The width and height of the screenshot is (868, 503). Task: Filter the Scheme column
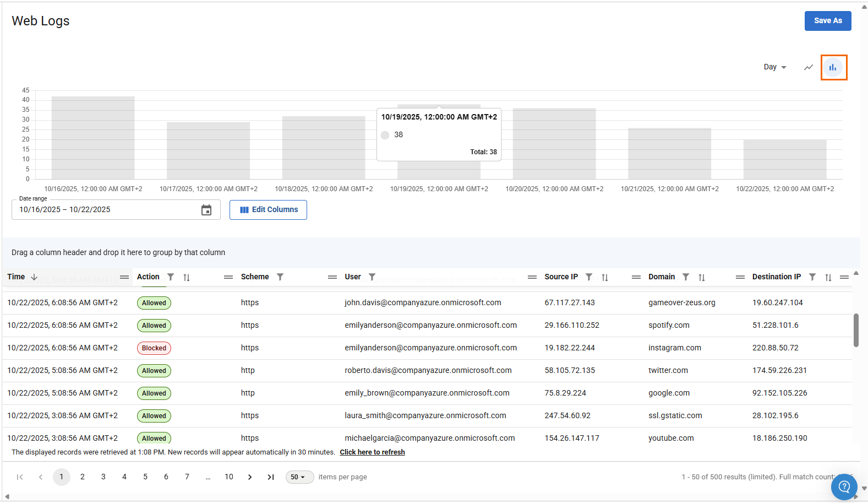[280, 277]
